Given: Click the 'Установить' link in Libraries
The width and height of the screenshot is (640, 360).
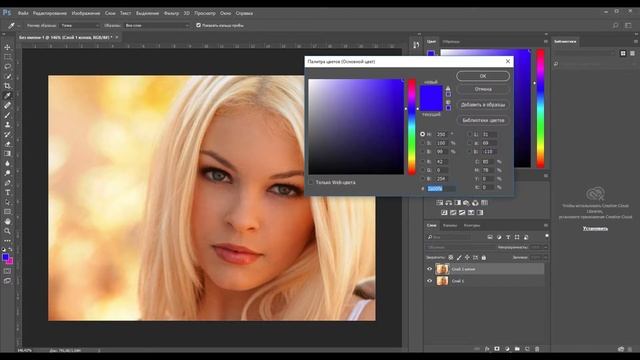Looking at the screenshot, I should pyautogui.click(x=595, y=229).
